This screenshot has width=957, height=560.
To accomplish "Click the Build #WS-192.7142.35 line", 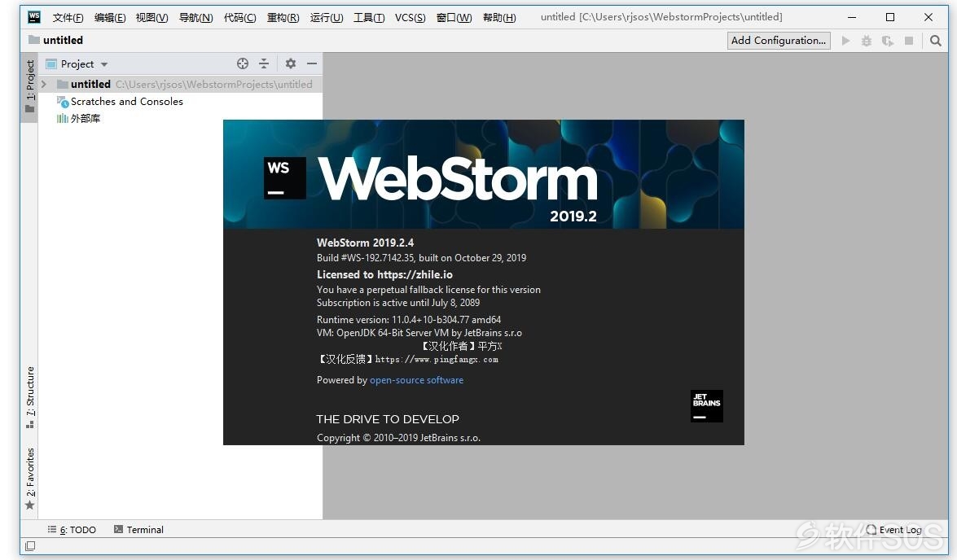I will pos(421,257).
